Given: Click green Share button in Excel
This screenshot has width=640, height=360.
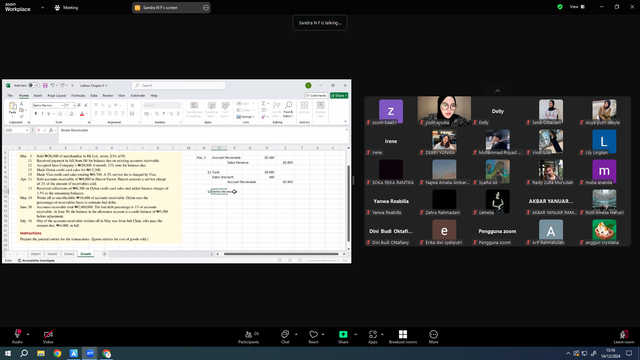Looking at the screenshot, I should point(339,96).
